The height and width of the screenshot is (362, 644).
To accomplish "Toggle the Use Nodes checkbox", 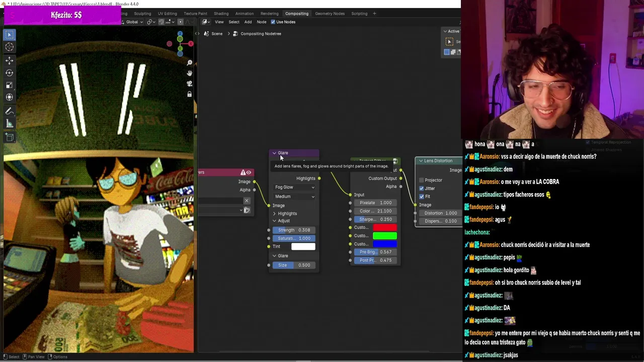I will pyautogui.click(x=273, y=22).
